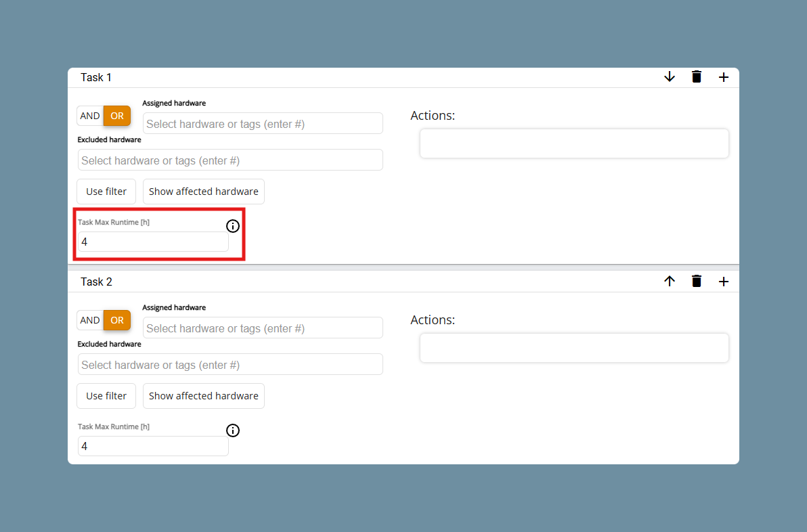Open Task 2 Assigned hardware selector

(x=263, y=328)
